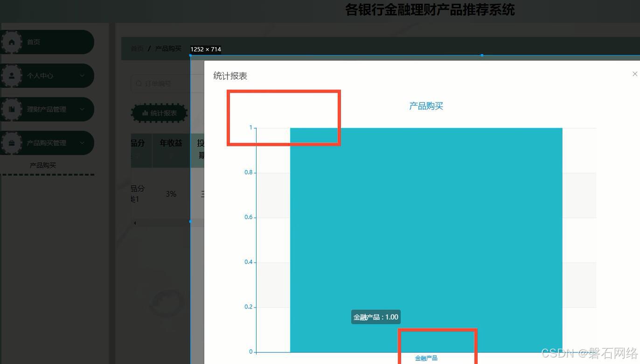Click the 年收益 table column header
640x364 pixels.
[x=171, y=143]
